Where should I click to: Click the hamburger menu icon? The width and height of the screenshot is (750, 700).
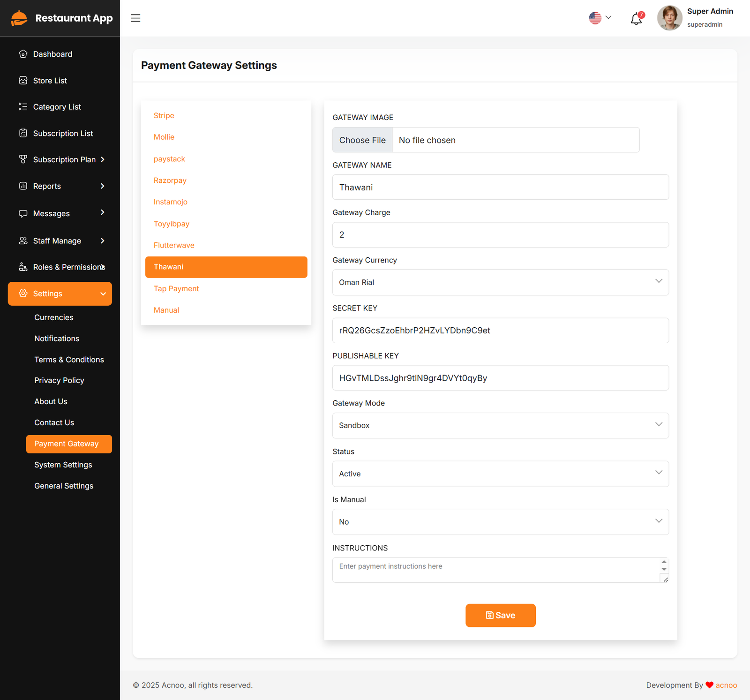(x=135, y=18)
